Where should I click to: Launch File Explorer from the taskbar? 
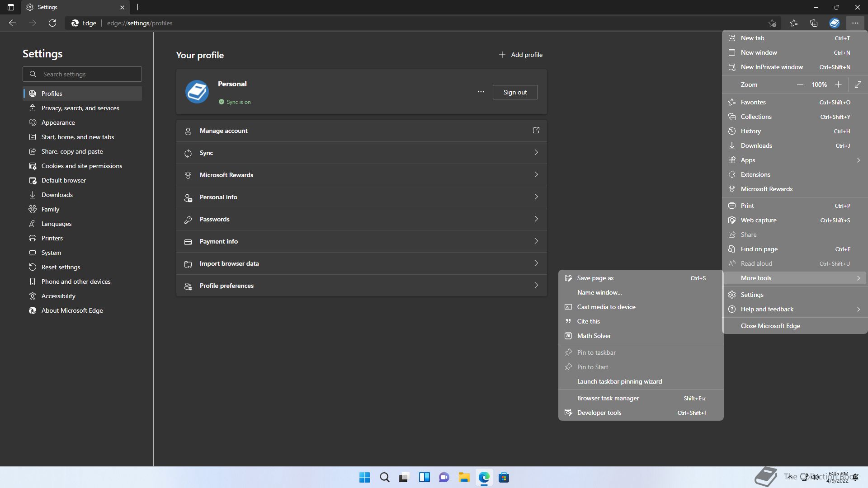464,478
